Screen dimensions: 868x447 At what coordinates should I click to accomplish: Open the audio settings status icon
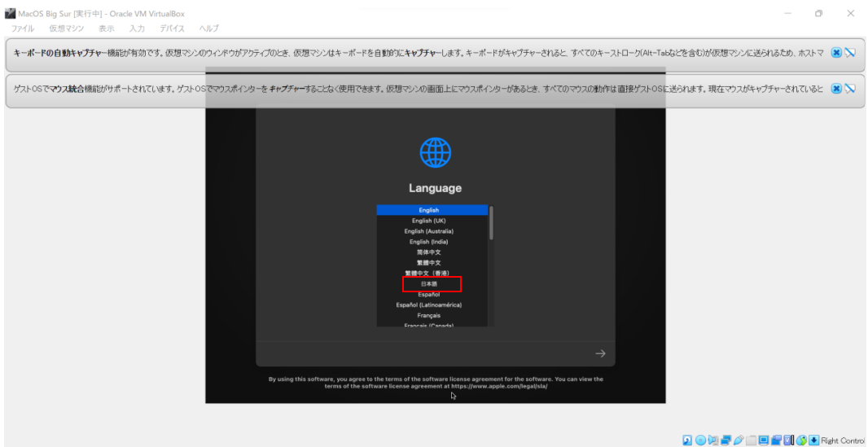point(713,440)
